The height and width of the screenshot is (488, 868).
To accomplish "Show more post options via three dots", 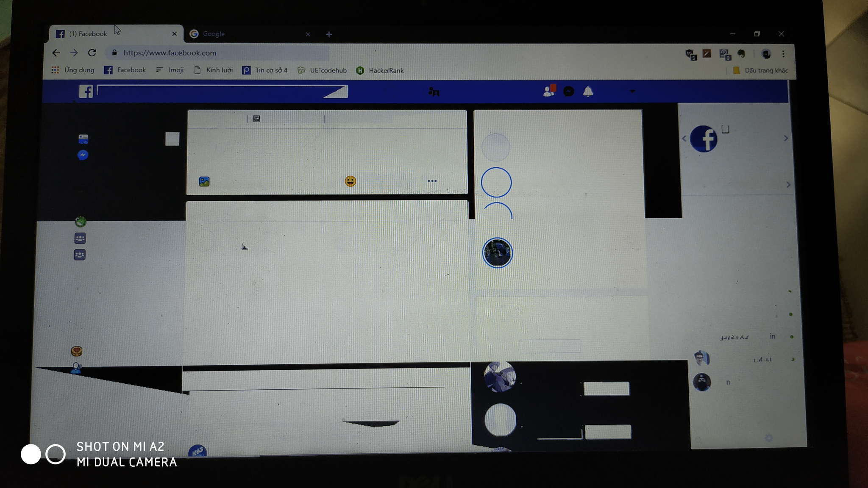I will pyautogui.click(x=432, y=181).
